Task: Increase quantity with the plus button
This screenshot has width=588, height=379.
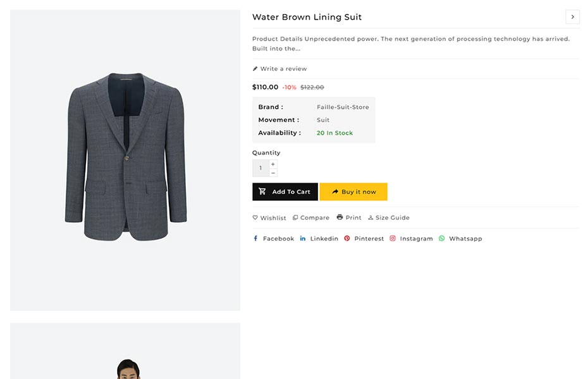Action: (273, 164)
